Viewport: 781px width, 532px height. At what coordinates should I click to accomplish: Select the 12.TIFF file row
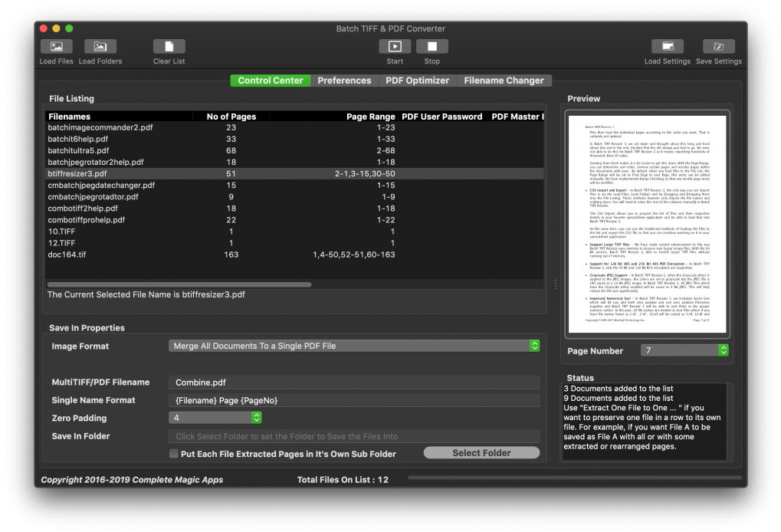coord(294,243)
